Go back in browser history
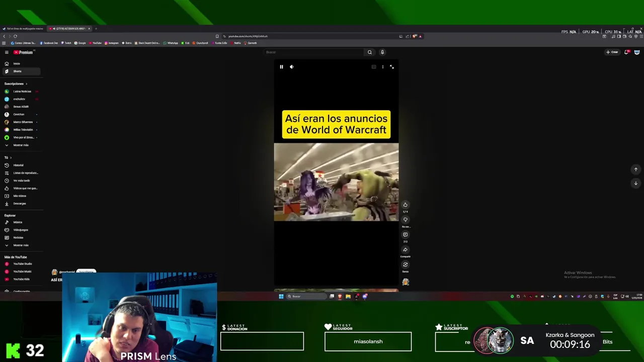 coord(4,36)
